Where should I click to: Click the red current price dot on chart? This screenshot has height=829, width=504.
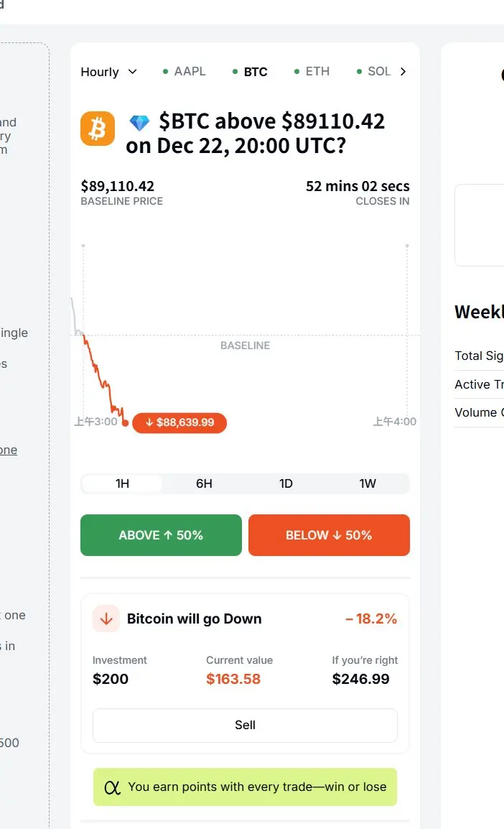[126, 423]
